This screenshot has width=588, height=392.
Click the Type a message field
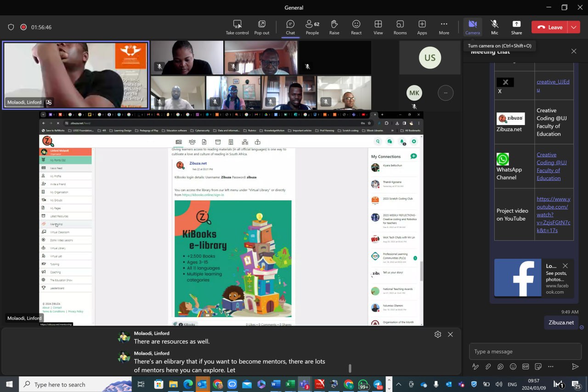click(525, 352)
